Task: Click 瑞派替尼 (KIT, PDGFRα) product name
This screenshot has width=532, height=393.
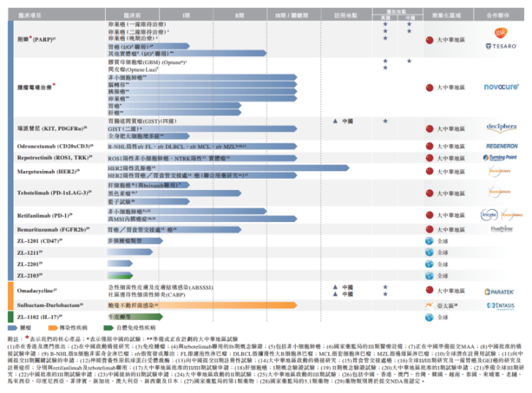Action: [x=52, y=128]
